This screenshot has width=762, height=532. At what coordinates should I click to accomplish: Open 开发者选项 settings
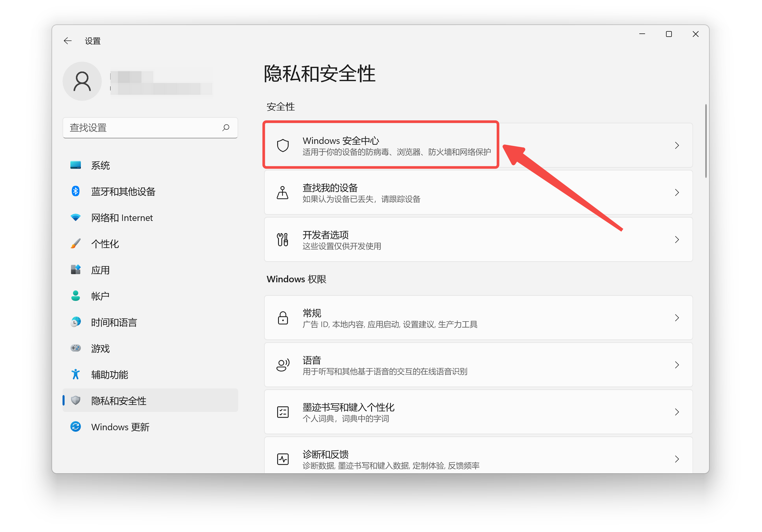tap(478, 240)
